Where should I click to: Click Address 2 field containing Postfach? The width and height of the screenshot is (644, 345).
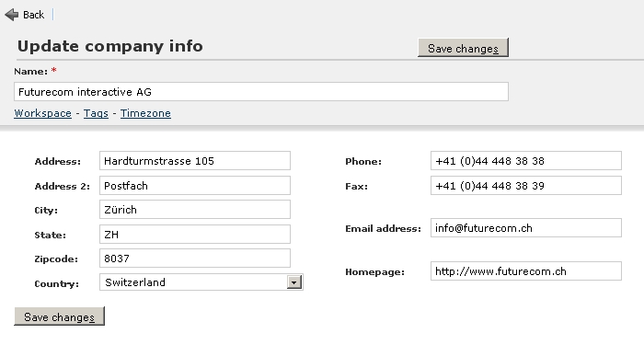(x=195, y=185)
